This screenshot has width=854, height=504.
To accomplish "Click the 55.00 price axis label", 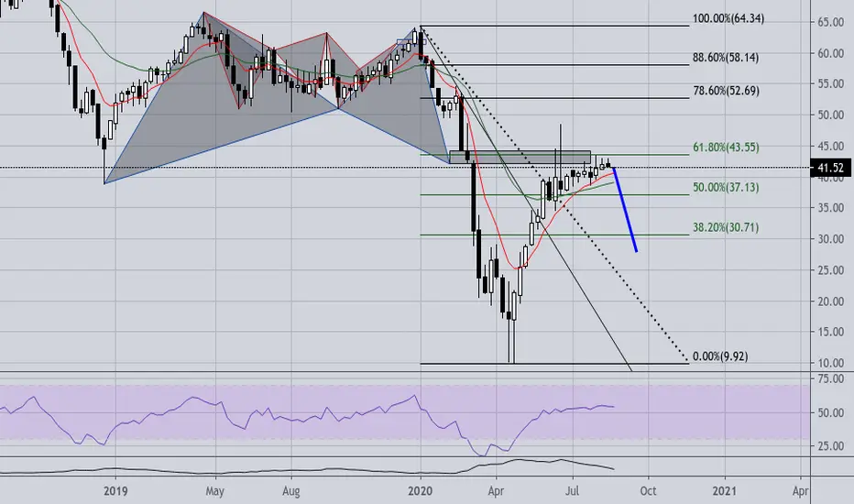I will pos(830,84).
